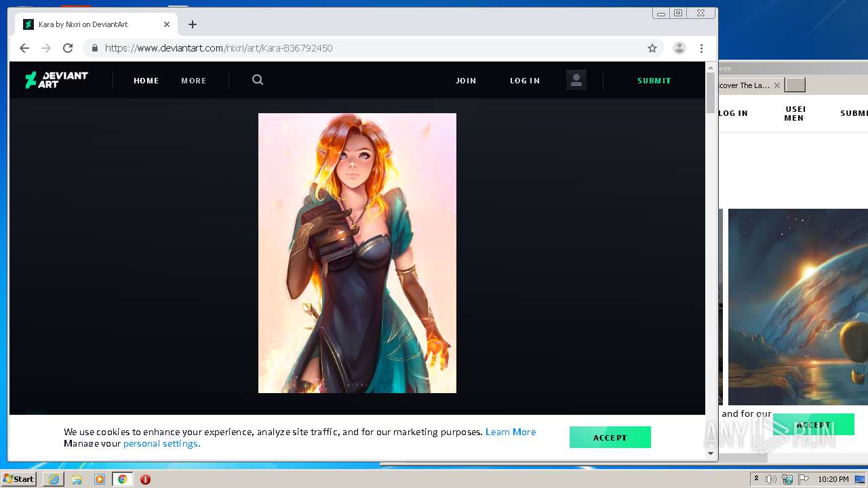
Task: Open volume speaker tray icon
Action: [771, 479]
